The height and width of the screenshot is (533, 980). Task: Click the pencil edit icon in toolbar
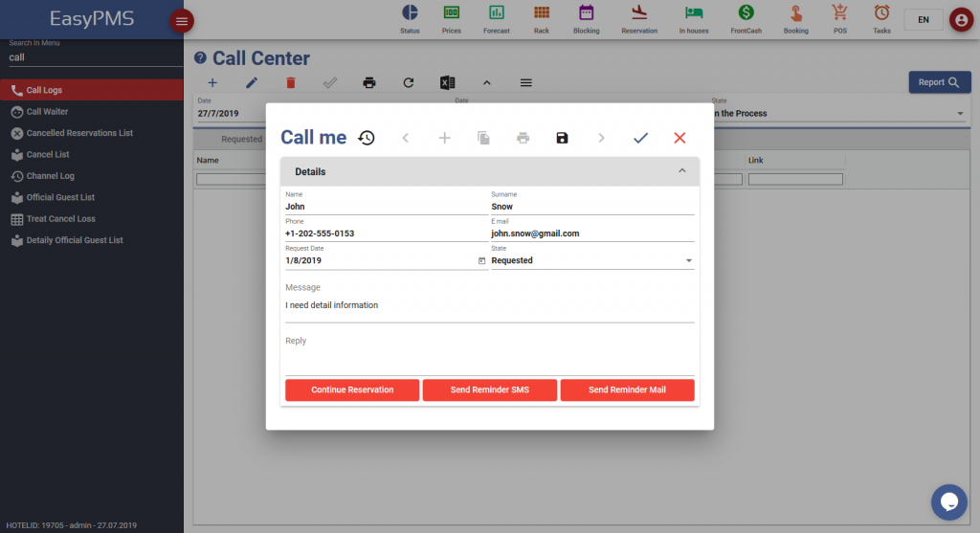point(252,82)
